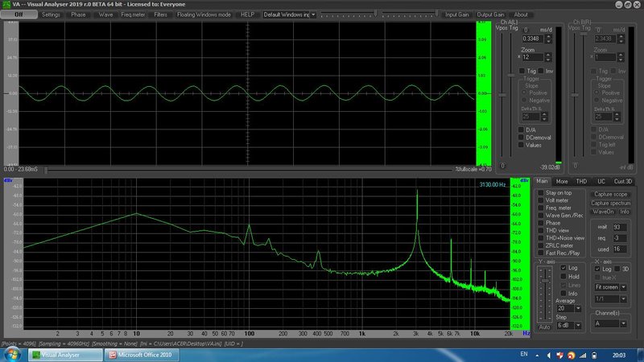Enable the Stay on top checkbox
The image size is (644, 362).
click(x=541, y=193)
